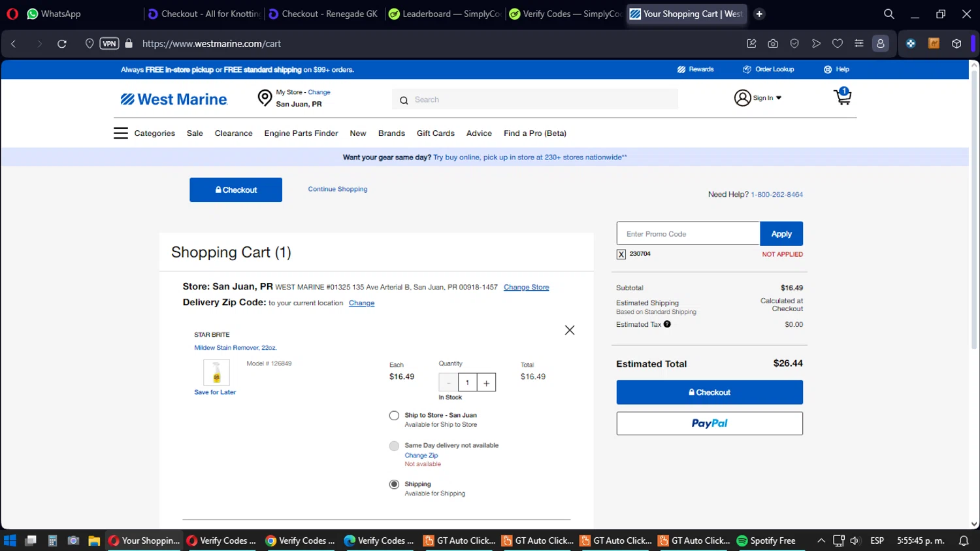Click the taskbar volume speaker icon
The height and width of the screenshot is (551, 980).
tap(855, 541)
